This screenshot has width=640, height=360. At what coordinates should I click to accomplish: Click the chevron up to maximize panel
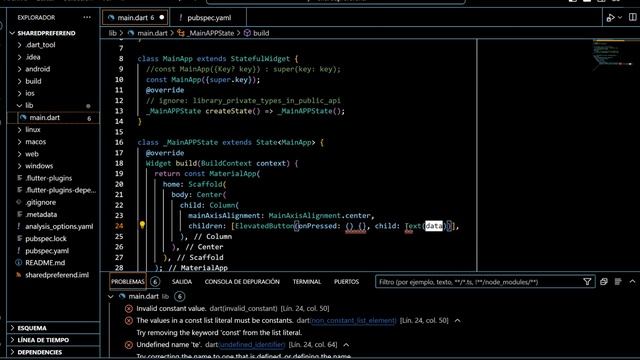tap(632, 282)
